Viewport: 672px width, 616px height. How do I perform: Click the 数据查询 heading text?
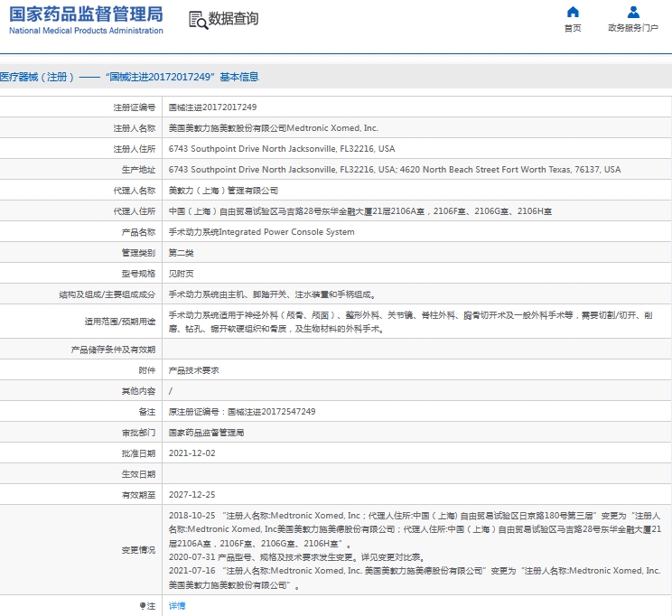233,18
